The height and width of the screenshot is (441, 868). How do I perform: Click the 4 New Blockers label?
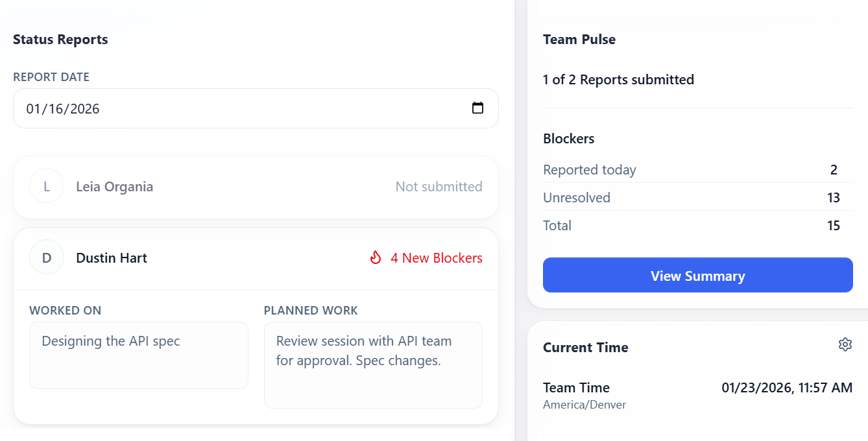point(436,258)
